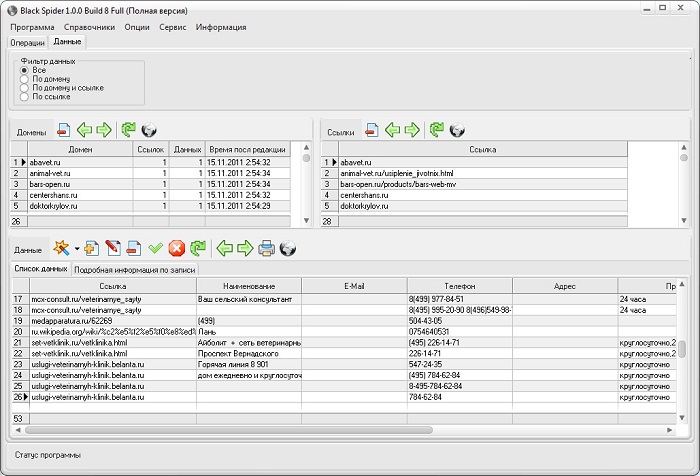This screenshot has width=700, height=476.
Task: Select the bars-open.ru domain row
Action: pos(150,184)
